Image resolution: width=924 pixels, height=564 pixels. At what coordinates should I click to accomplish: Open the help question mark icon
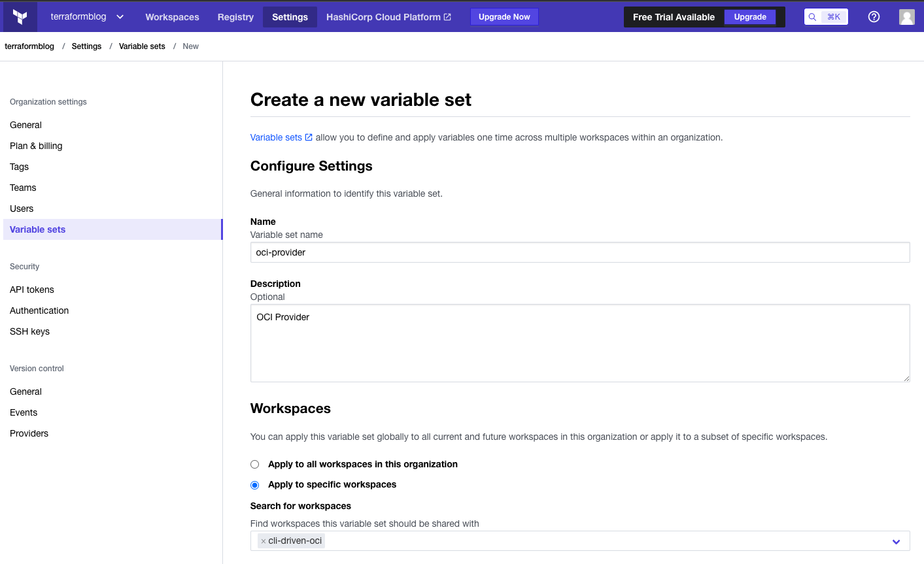tap(874, 16)
